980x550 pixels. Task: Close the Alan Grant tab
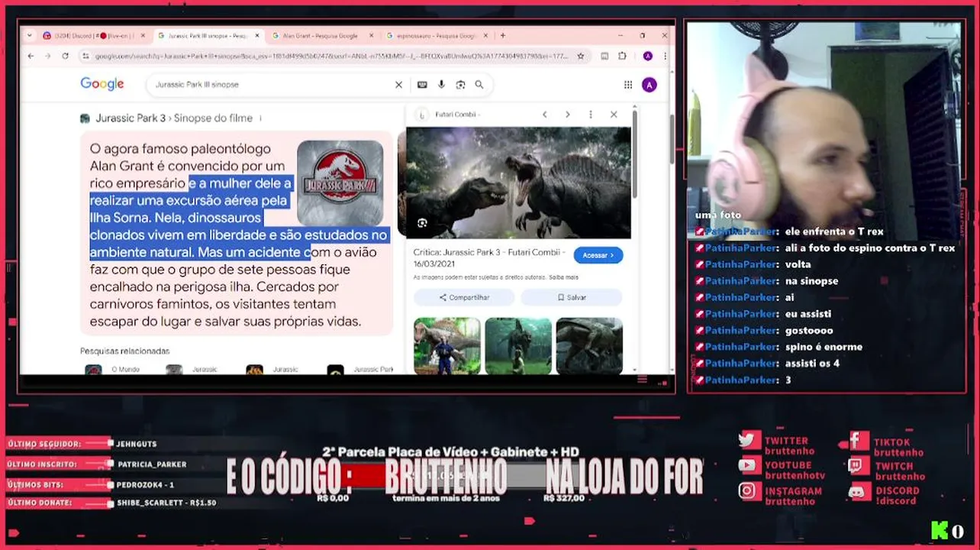(372, 35)
